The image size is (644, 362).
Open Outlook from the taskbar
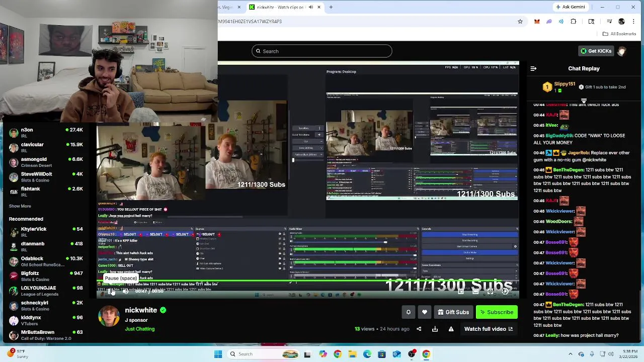pyautogui.click(x=396, y=354)
